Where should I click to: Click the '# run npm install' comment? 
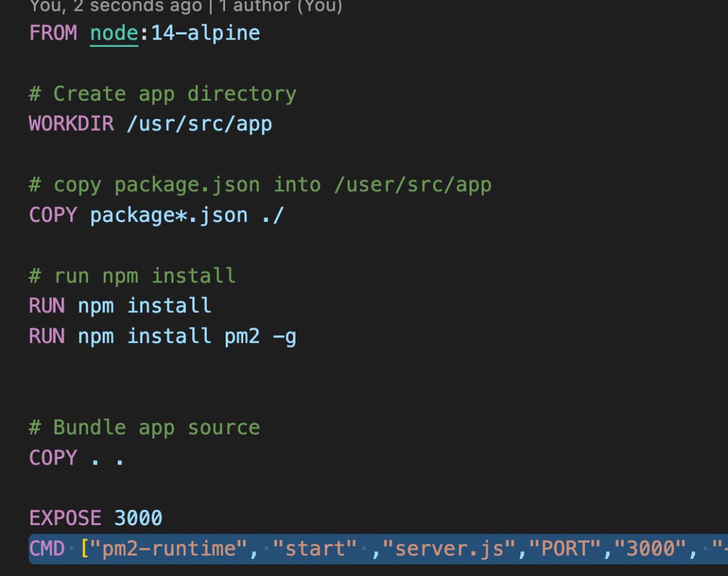[132, 276]
